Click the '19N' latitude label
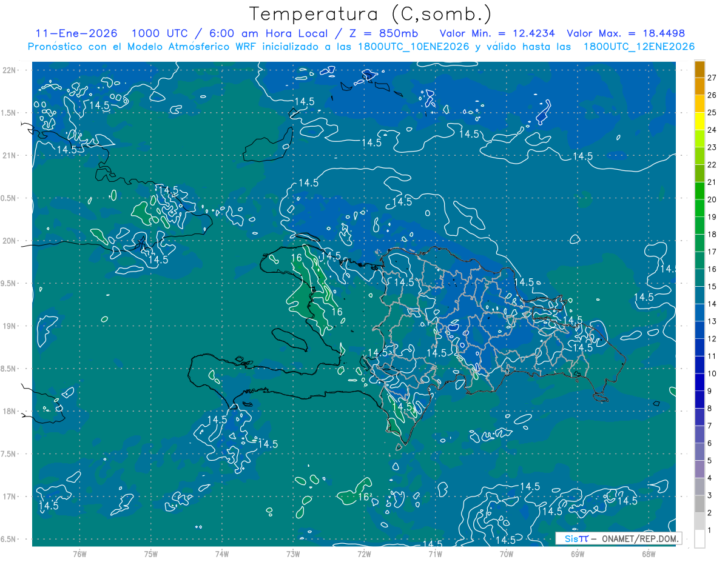The width and height of the screenshot is (728, 562). (x=10, y=326)
